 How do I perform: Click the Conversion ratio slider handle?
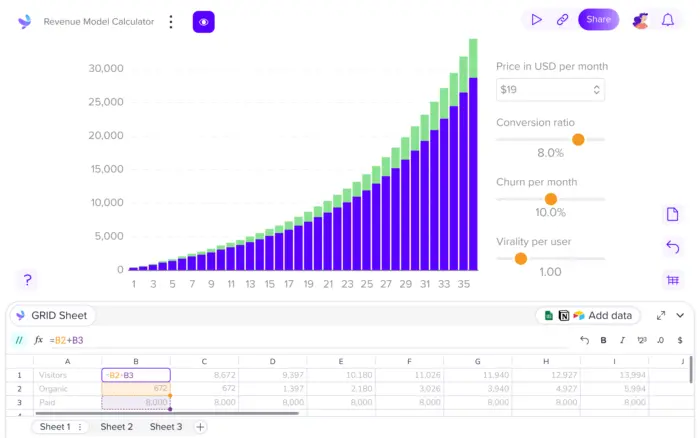pos(578,140)
